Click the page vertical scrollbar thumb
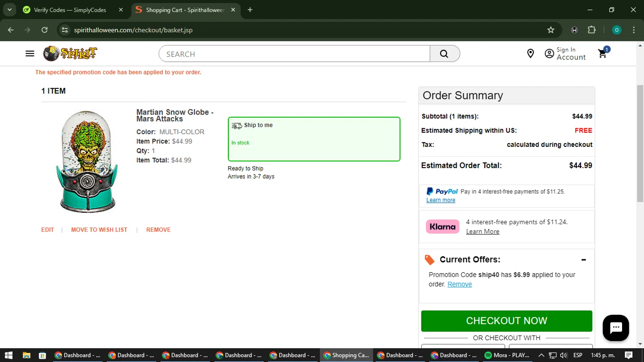644x362 pixels. 640,143
